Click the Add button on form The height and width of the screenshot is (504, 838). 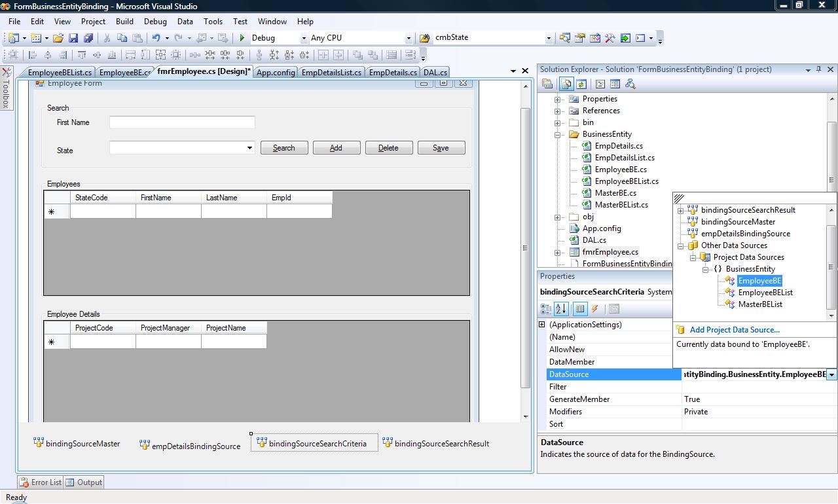(337, 148)
